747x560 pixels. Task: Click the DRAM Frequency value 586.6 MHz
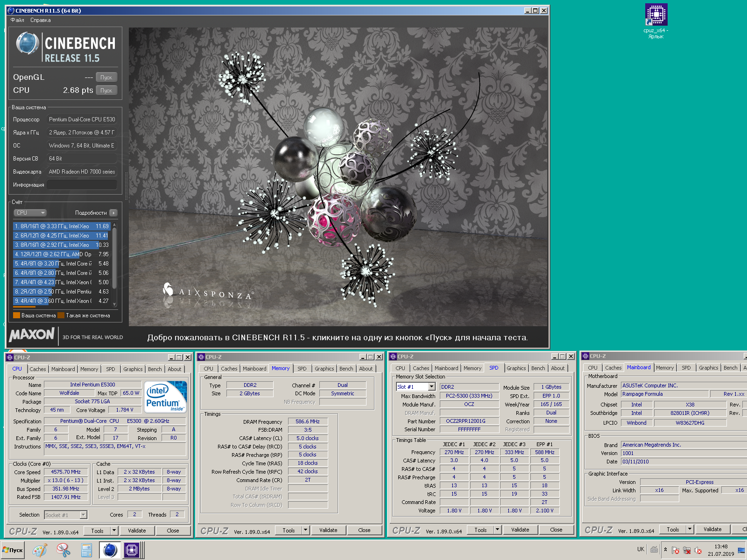(x=308, y=421)
